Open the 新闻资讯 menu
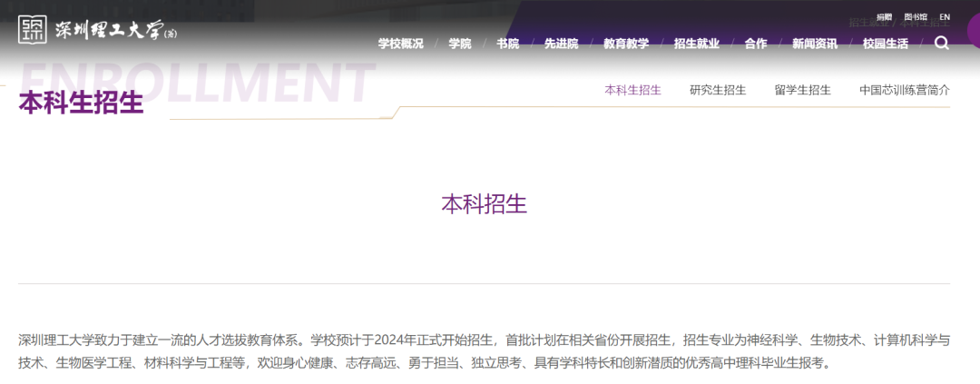This screenshot has height=384, width=980. tap(814, 44)
